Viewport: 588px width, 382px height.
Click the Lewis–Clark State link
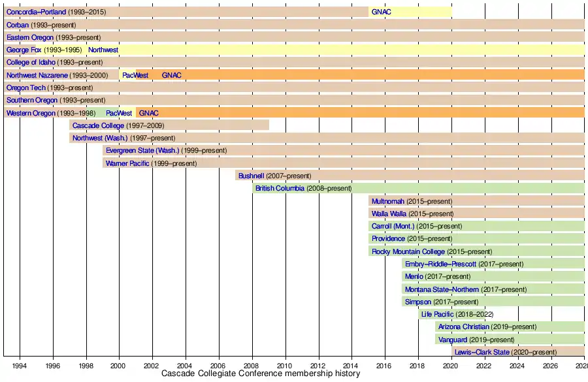pyautogui.click(x=482, y=352)
